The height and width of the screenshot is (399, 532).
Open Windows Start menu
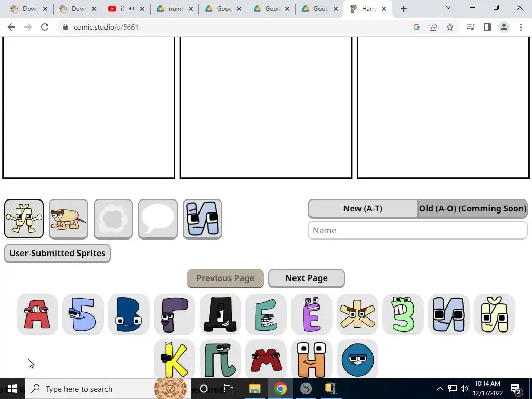(x=12, y=389)
